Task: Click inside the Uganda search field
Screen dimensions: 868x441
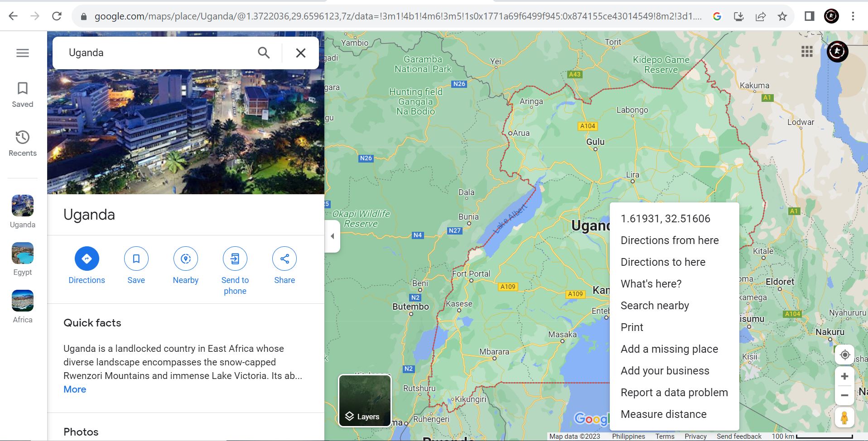Action: pyautogui.click(x=159, y=53)
